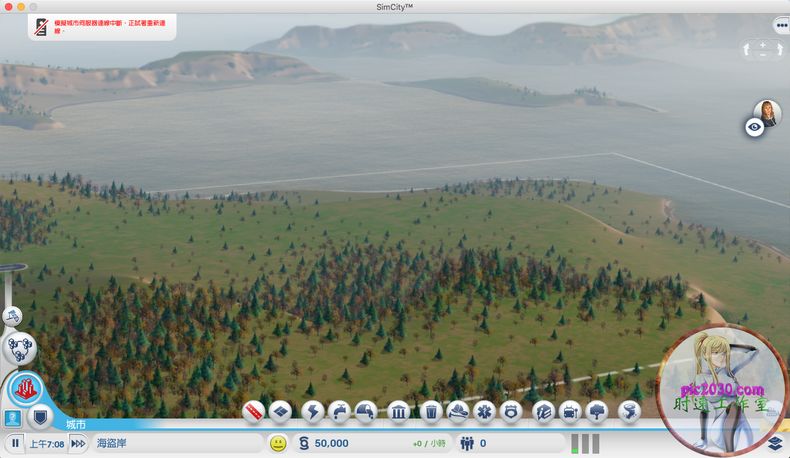790x458 pixels.
Task: Open the three-dot options menu
Action: point(781,26)
